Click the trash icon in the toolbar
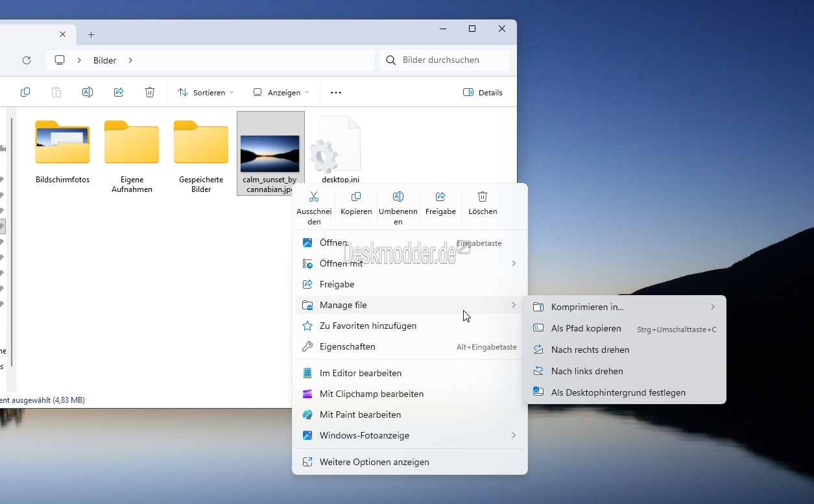The image size is (814, 504). (150, 92)
